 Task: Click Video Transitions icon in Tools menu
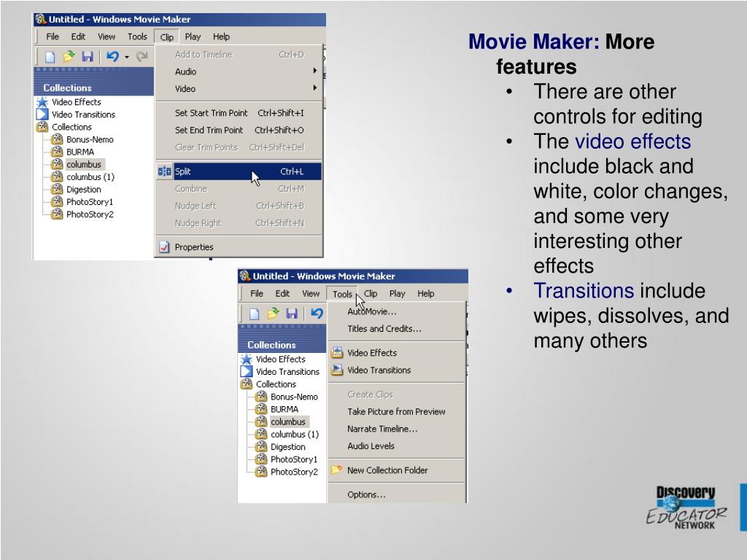tap(337, 370)
